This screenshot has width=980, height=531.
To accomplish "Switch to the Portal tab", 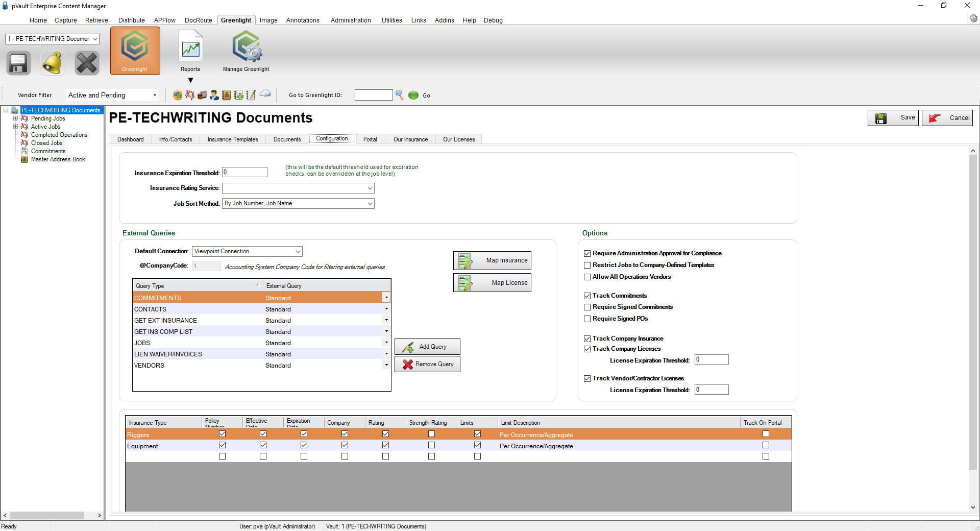I will 370,139.
